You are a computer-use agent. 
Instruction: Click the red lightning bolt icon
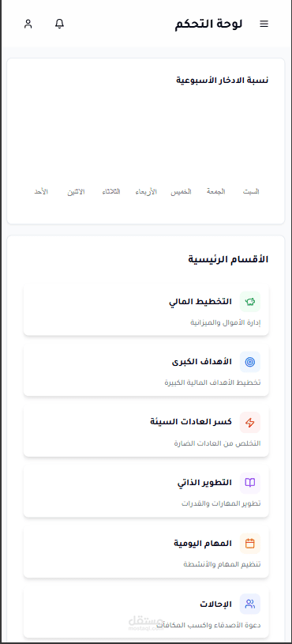tap(250, 422)
